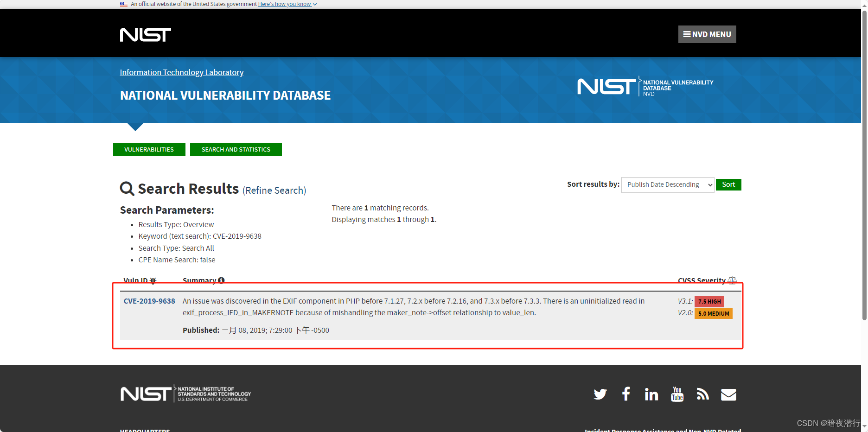Click the NIST NVD logo in blue banner
This screenshot has width=868, height=432.
tap(645, 87)
